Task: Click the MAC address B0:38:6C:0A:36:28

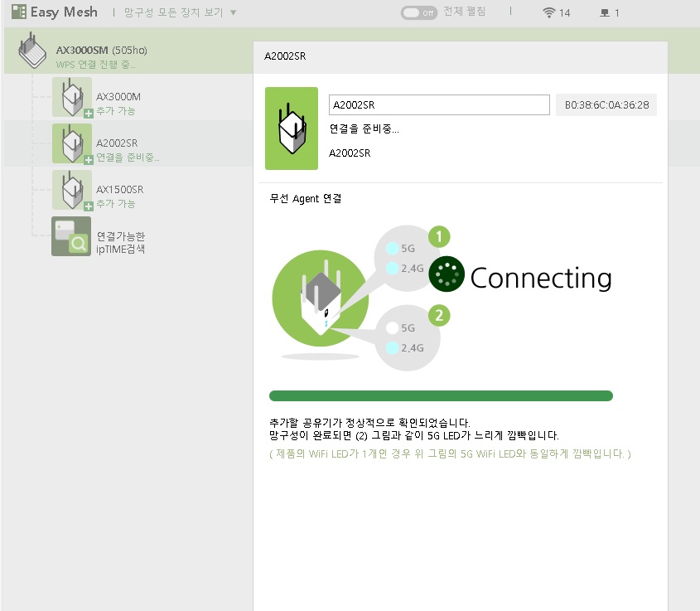Action: point(606,105)
